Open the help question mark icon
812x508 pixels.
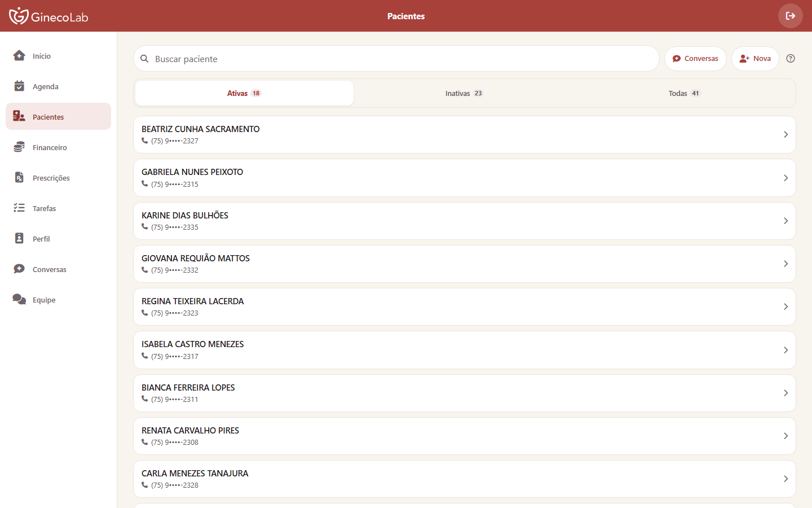pyautogui.click(x=791, y=58)
